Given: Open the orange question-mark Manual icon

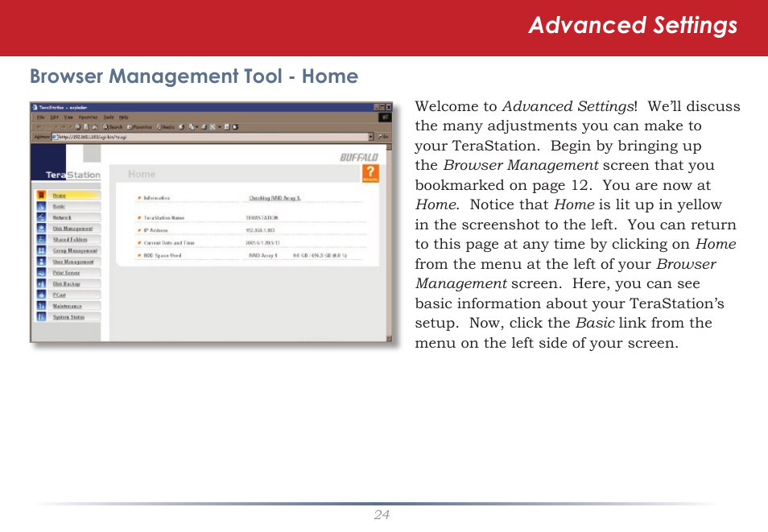Looking at the screenshot, I should (370, 173).
